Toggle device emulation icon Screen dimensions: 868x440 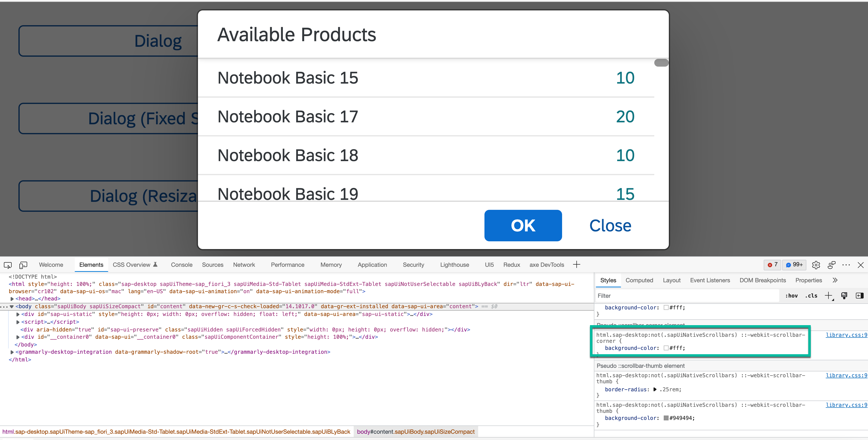point(23,265)
